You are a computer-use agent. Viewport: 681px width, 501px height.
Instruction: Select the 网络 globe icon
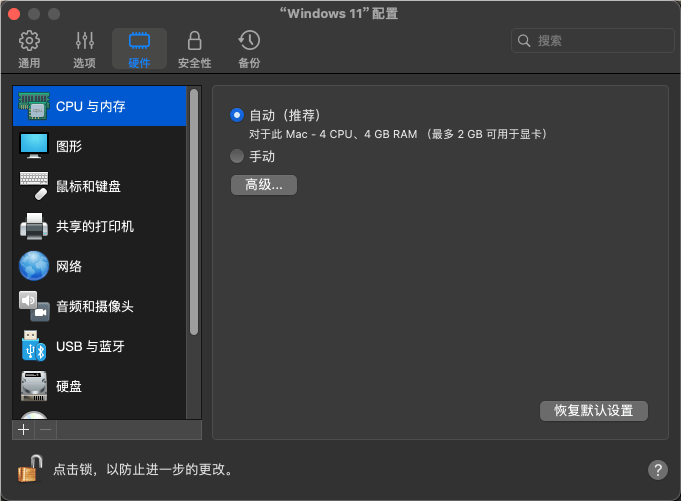[34, 266]
